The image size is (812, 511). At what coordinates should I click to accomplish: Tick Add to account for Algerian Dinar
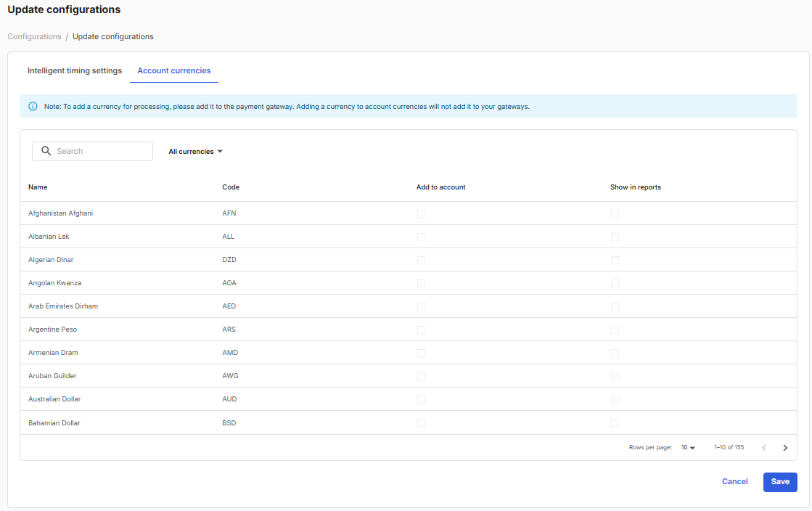[421, 260]
